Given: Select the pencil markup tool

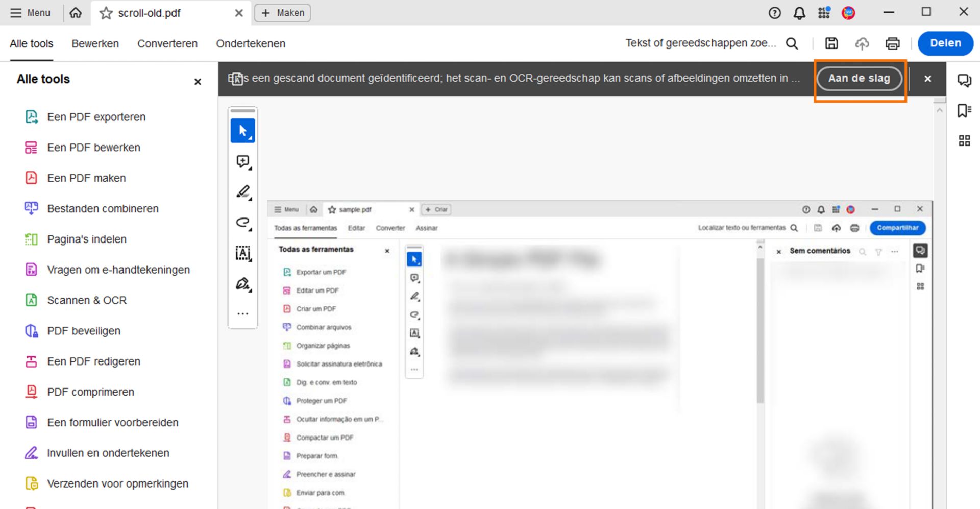Looking at the screenshot, I should 243,191.
